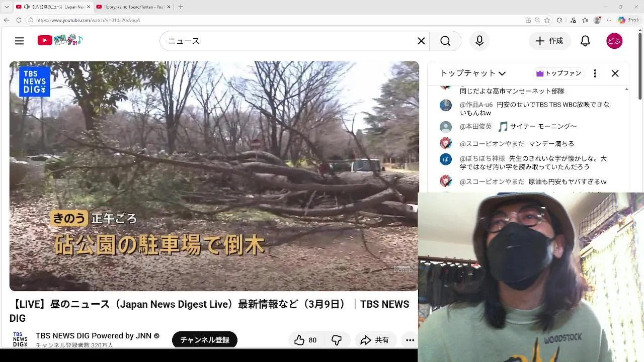The height and width of the screenshot is (362, 644).
Task: Open the favorites list toolbar icon
Action: pyautogui.click(x=585, y=20)
